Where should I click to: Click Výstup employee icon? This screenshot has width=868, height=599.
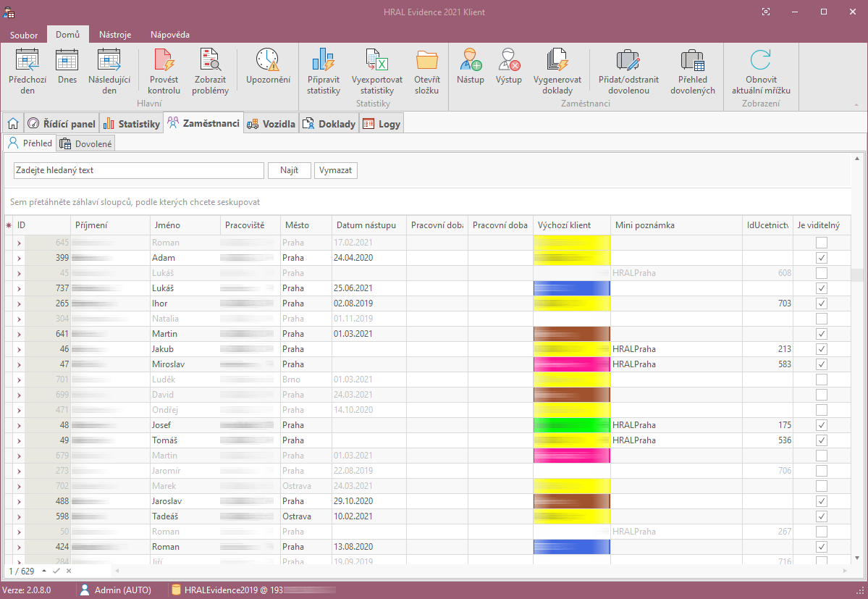(509, 60)
